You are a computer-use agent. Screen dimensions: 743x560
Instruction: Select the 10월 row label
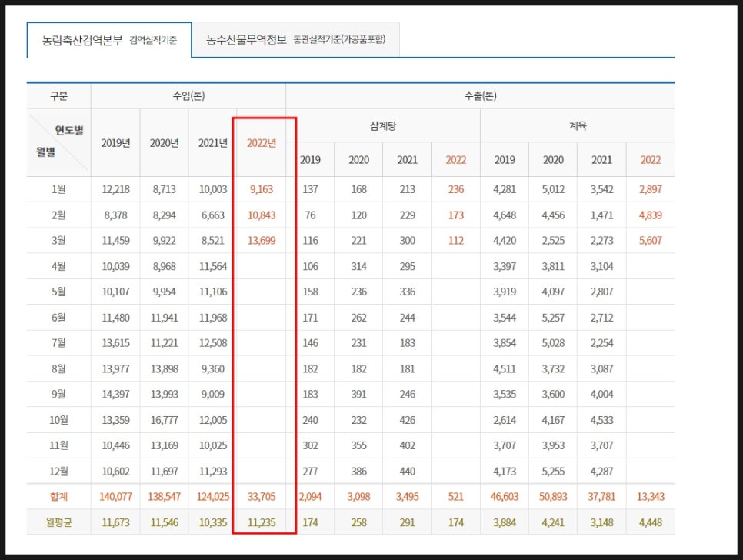tap(58, 420)
